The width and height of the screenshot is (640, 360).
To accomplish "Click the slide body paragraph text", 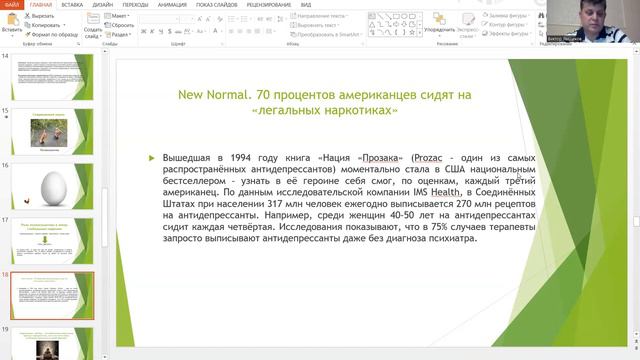I will (x=349, y=198).
